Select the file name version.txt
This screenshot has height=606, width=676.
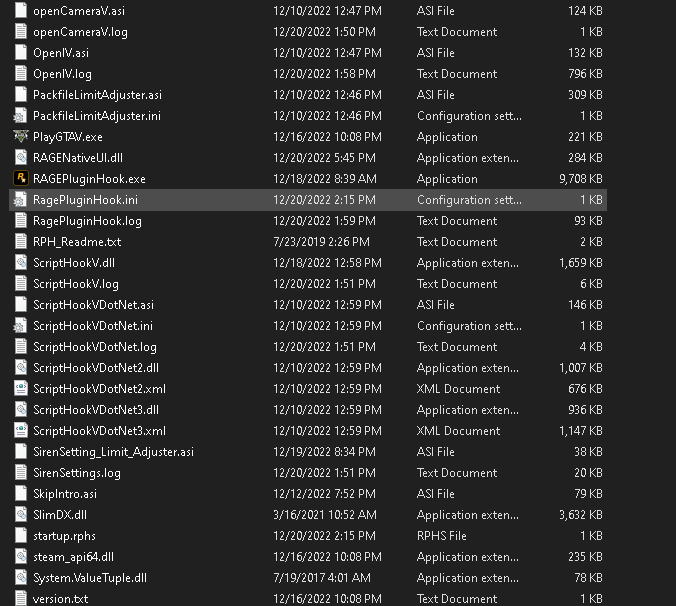[61, 599]
